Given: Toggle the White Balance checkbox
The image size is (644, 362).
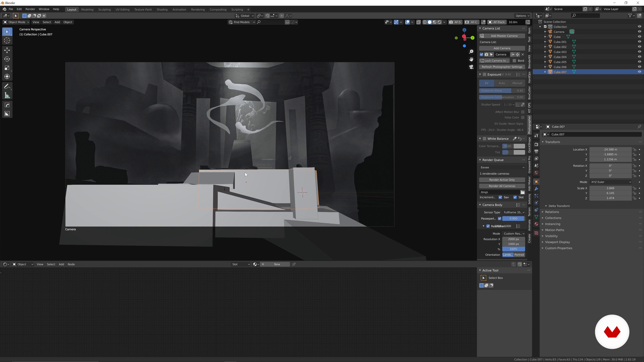Looking at the screenshot, I should [485, 139].
